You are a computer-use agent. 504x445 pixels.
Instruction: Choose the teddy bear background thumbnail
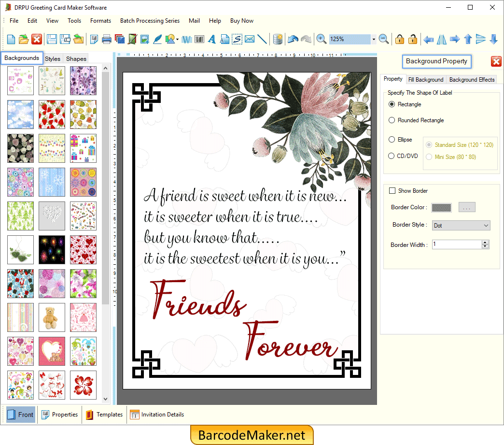52,317
